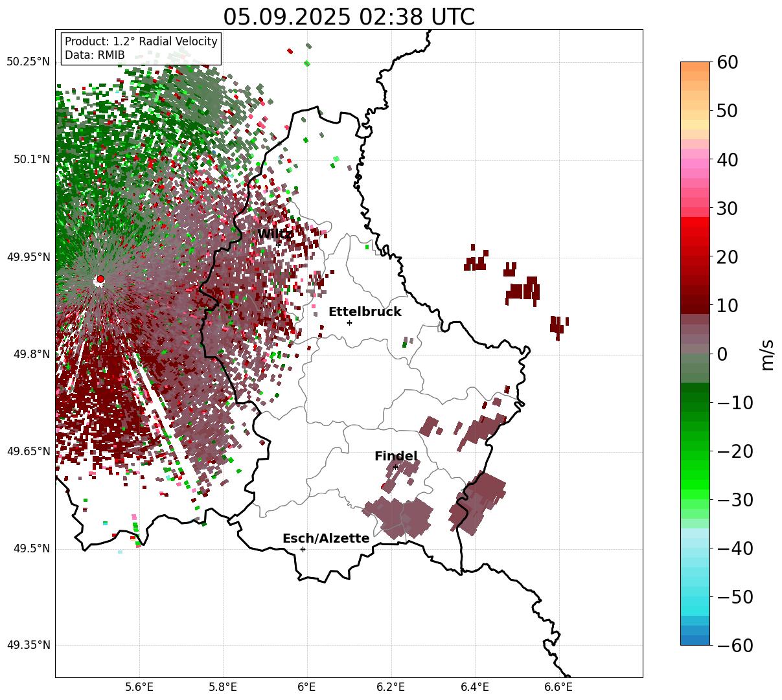782x700 pixels.
Task: Click the colorbar label 20
Action: click(727, 257)
